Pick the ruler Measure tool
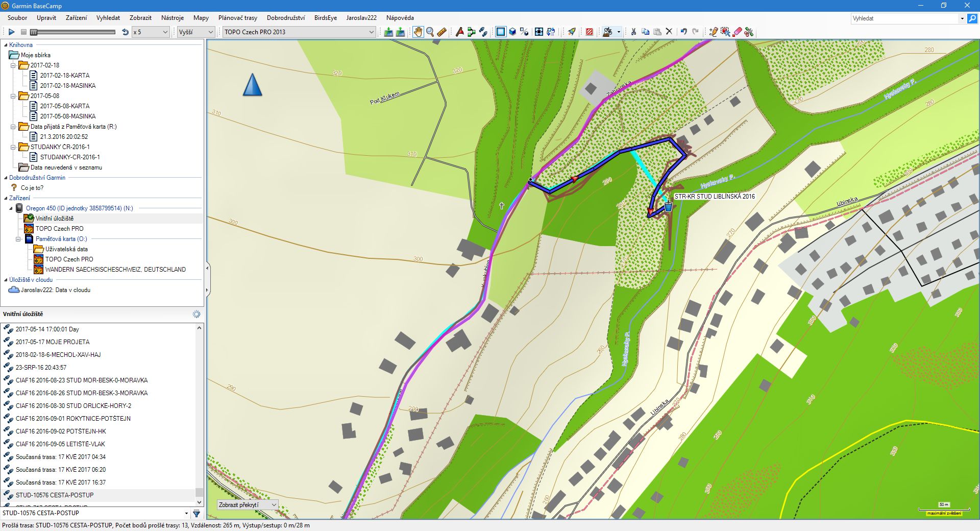The image size is (980, 531). [442, 32]
